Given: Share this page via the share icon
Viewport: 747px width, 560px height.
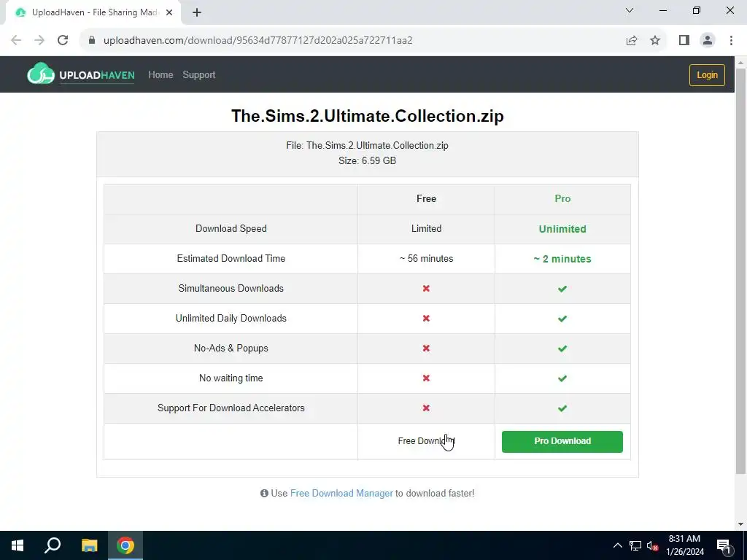Looking at the screenshot, I should point(632,41).
